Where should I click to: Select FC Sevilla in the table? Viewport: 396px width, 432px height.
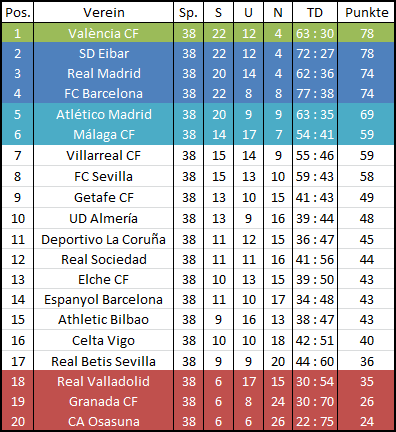coord(103,176)
